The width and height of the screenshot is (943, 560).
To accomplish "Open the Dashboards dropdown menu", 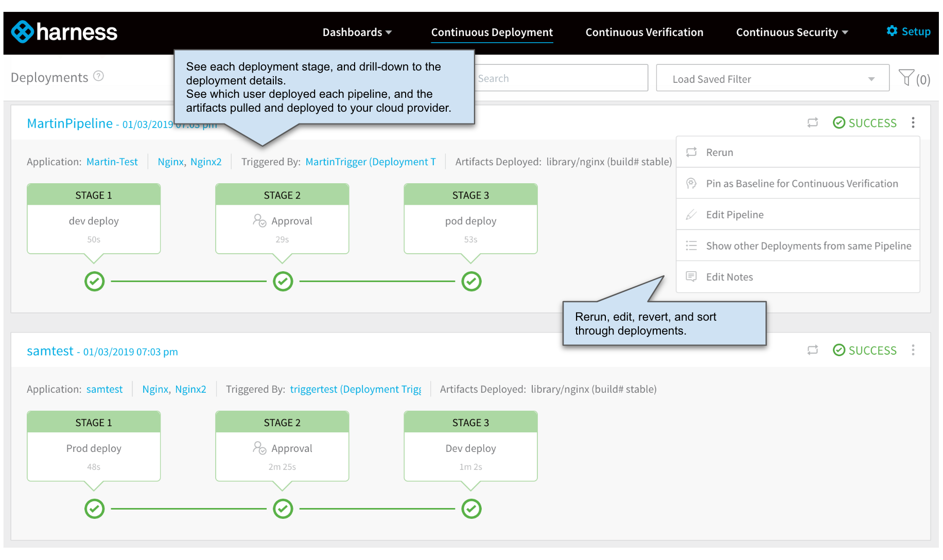I will coord(357,32).
